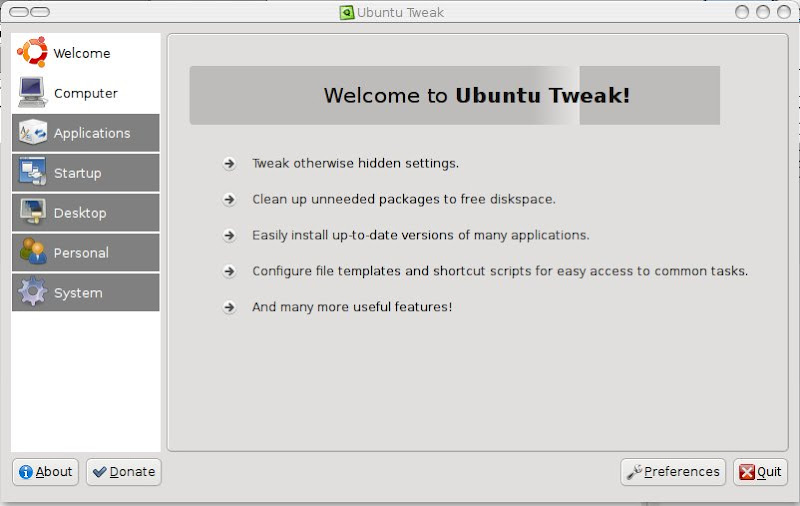Click text 'Clean up unneeded packages to free diskspace.'
This screenshot has height=506, width=800.
coord(404,199)
